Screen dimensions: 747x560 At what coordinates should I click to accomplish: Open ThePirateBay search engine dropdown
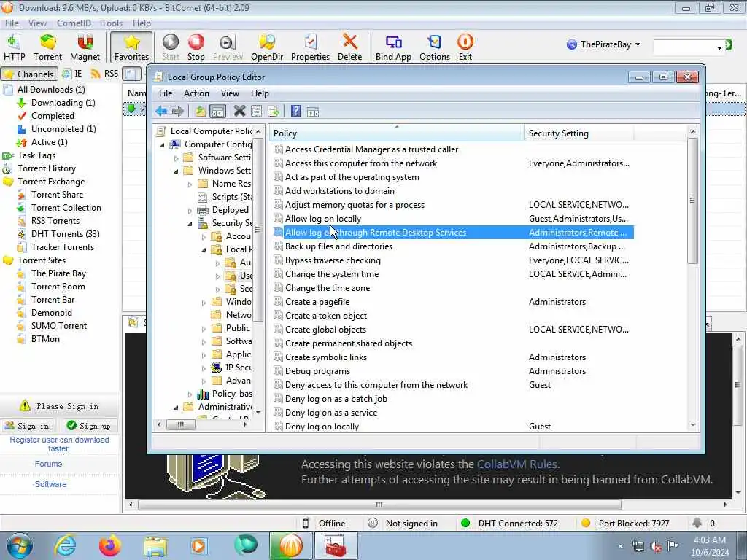coord(603,44)
